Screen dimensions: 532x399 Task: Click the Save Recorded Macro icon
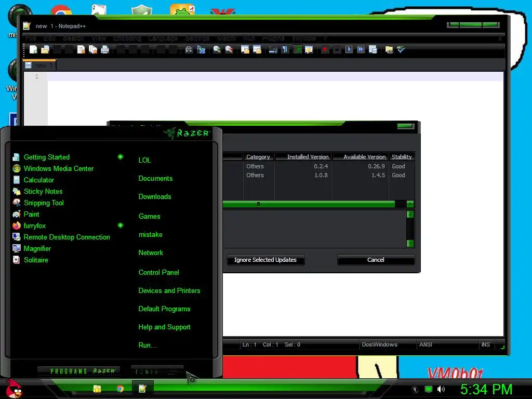373,49
